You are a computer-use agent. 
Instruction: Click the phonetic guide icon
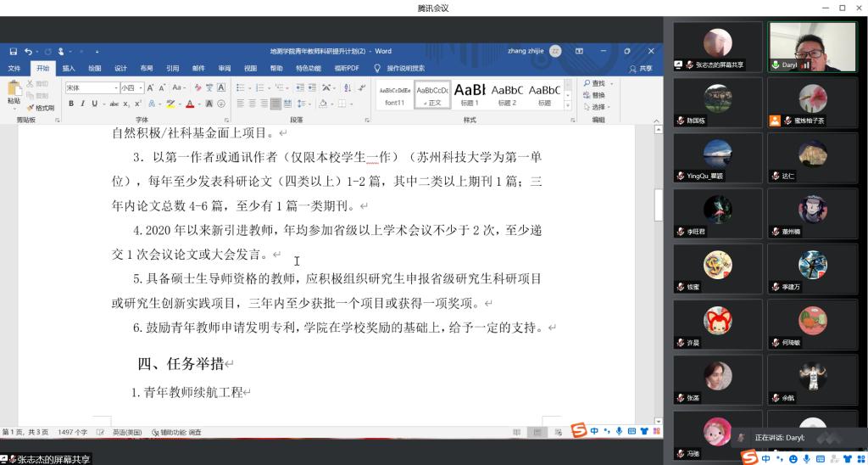(x=209, y=87)
